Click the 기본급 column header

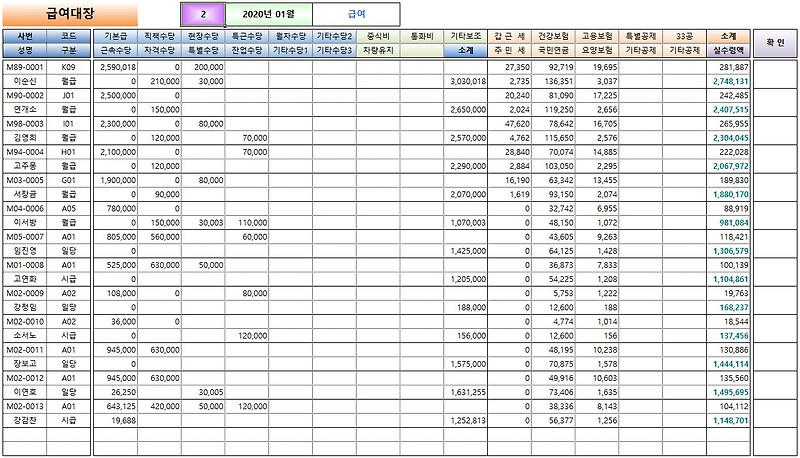coord(115,36)
